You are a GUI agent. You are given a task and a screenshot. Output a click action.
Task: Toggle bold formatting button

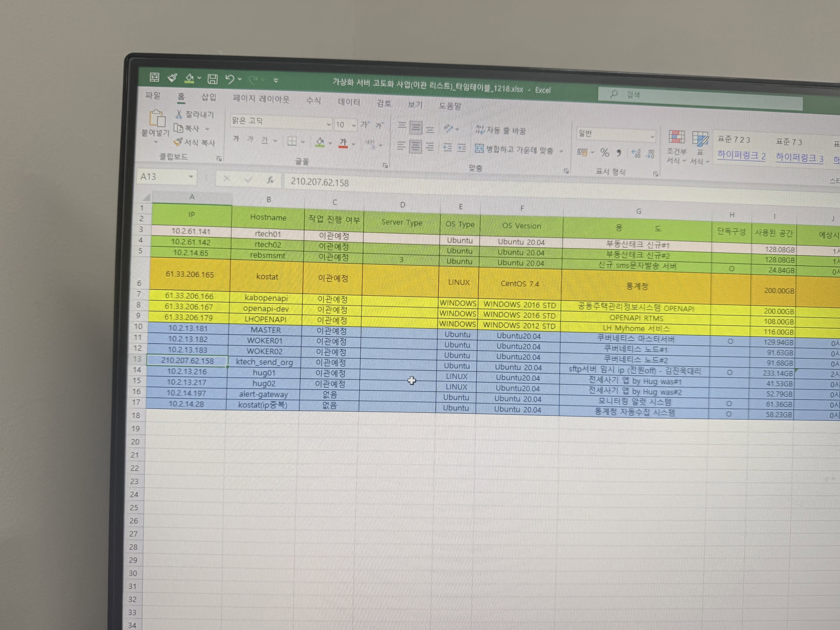point(236,139)
